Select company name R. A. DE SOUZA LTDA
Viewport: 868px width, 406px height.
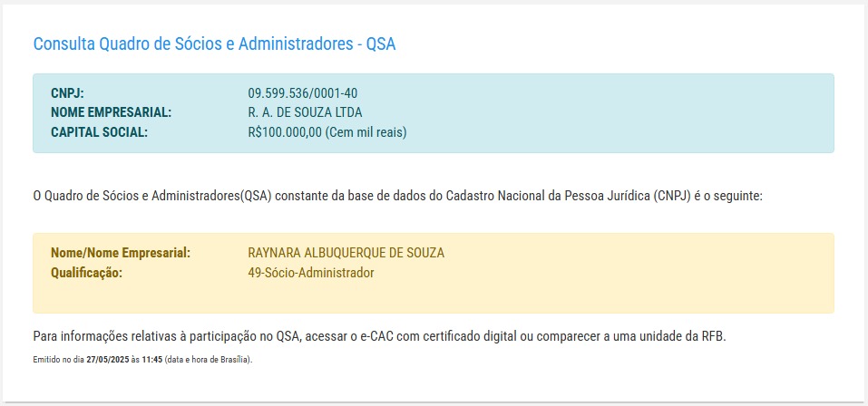[311, 112]
